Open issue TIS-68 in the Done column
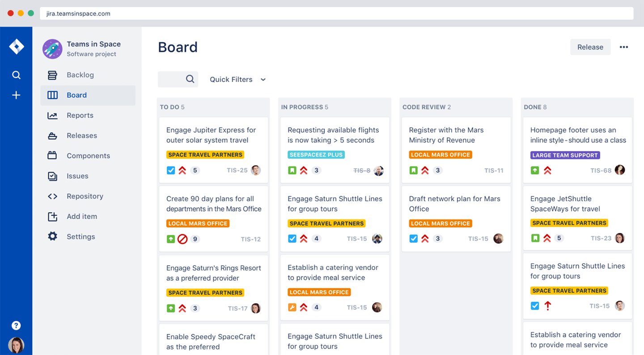644x355 pixels. coord(577,135)
